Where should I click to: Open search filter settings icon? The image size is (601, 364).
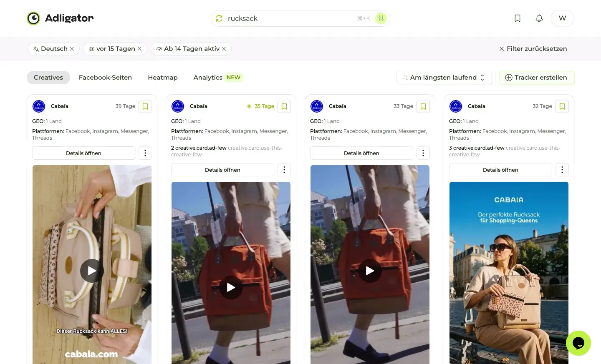pos(381,18)
